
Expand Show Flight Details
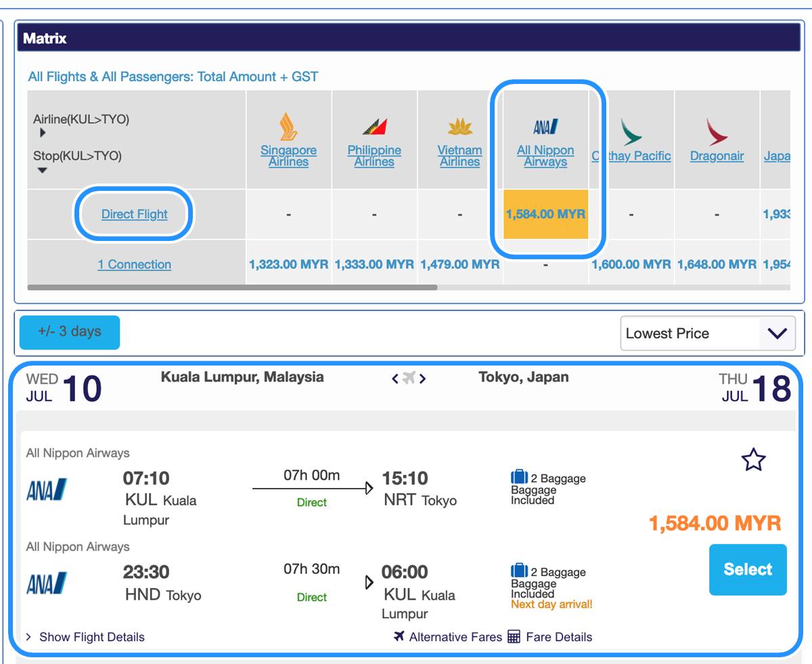[x=85, y=637]
